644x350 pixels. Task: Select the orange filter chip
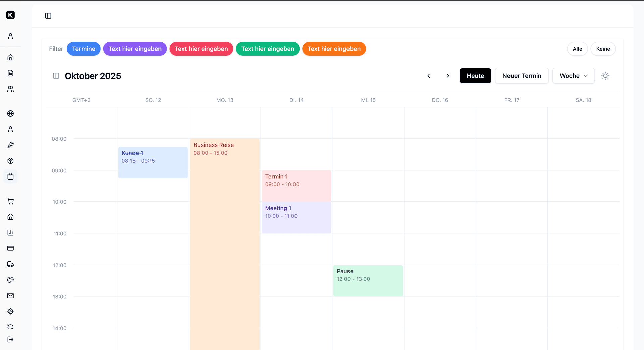pos(334,49)
